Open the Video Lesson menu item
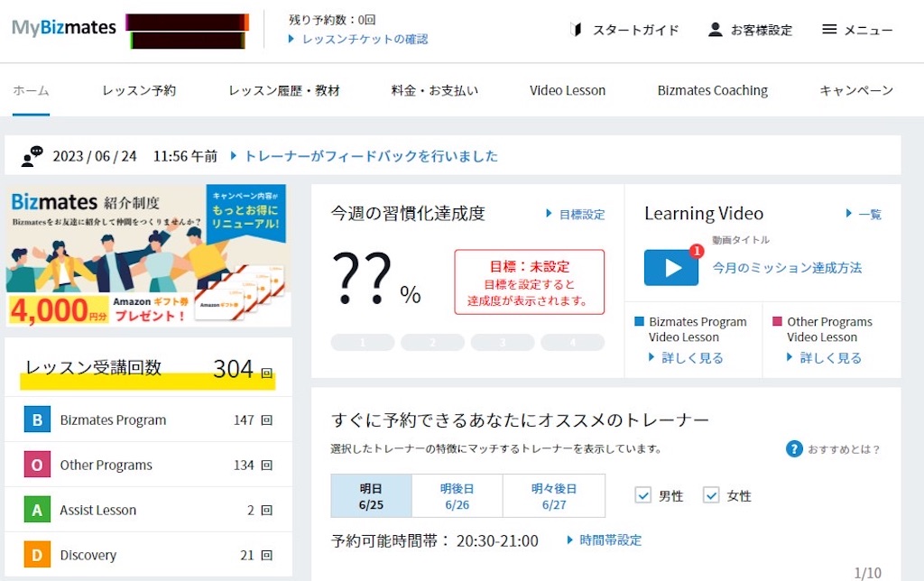This screenshot has width=924, height=581. pos(568,90)
